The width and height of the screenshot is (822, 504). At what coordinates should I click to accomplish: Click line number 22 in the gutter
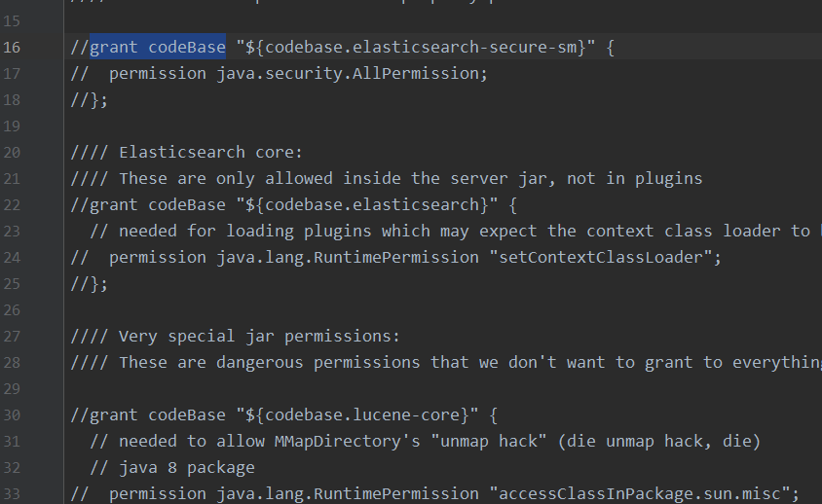12,205
